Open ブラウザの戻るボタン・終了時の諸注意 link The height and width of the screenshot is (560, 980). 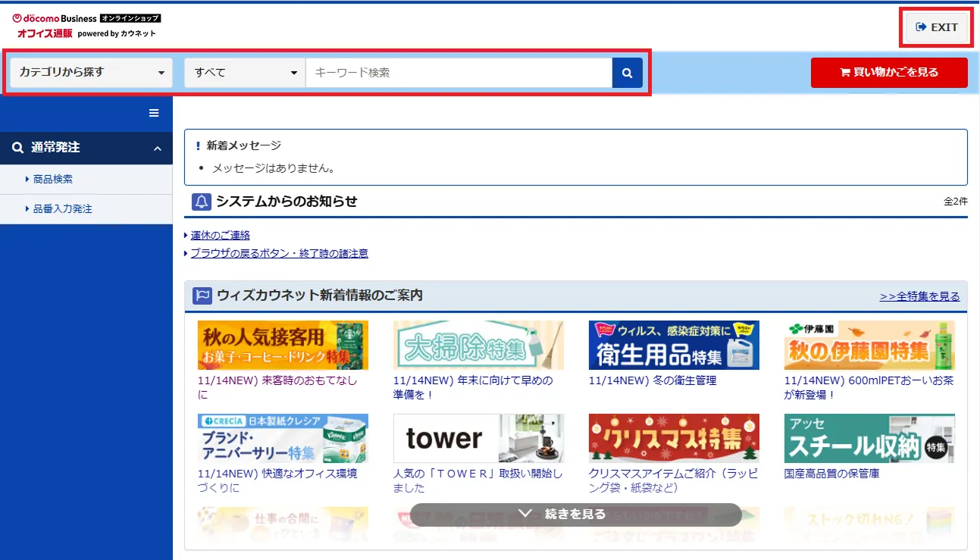(x=279, y=253)
